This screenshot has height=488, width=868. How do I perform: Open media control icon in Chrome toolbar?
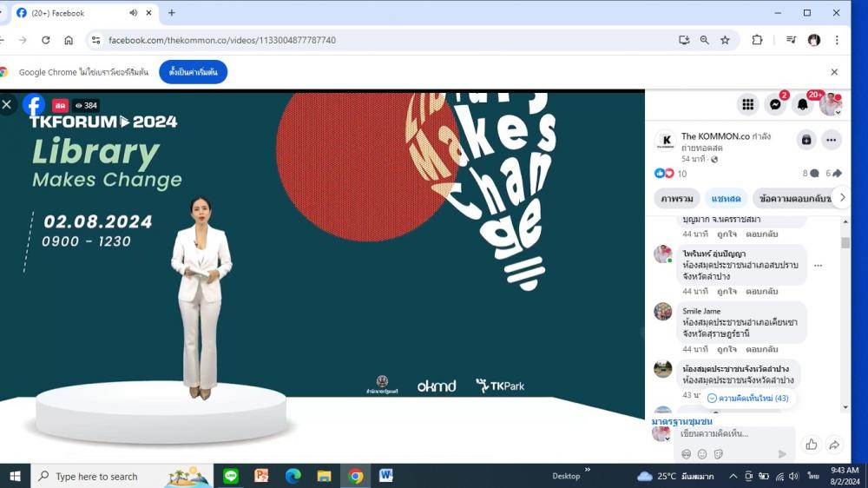pos(791,40)
